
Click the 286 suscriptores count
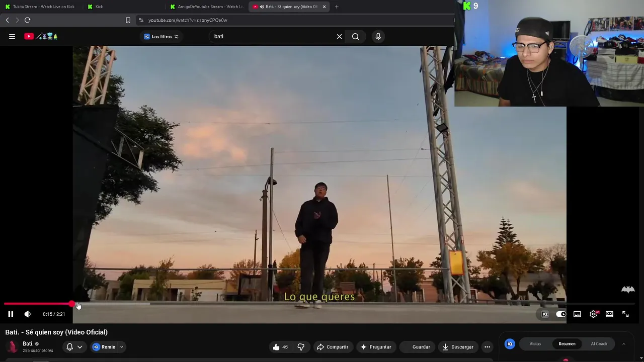click(38, 350)
